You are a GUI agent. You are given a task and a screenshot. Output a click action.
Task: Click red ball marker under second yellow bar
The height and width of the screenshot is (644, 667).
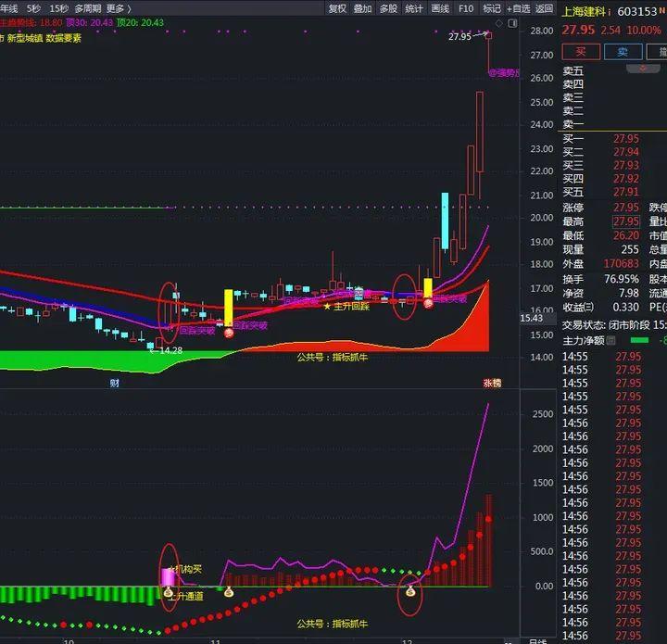428,303
